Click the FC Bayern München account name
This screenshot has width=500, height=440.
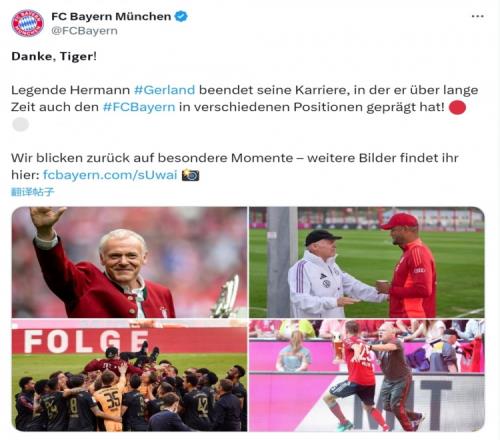click(x=111, y=16)
